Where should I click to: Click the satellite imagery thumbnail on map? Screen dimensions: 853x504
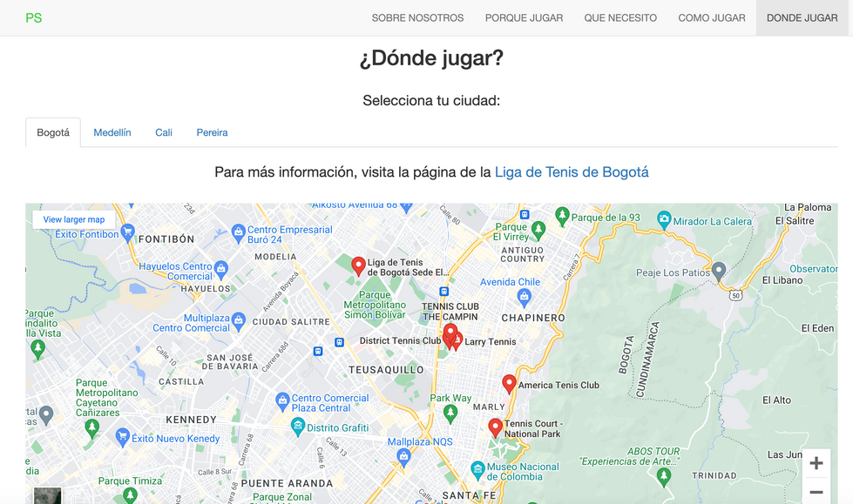click(x=47, y=495)
